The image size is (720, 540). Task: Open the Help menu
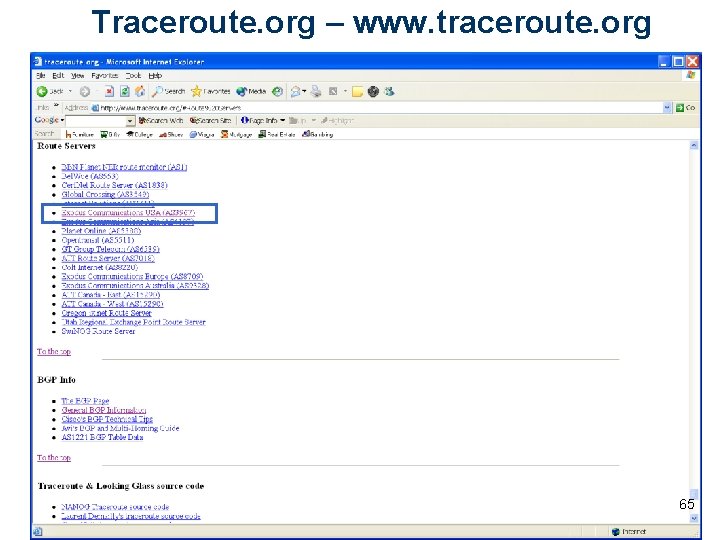[x=155, y=75]
